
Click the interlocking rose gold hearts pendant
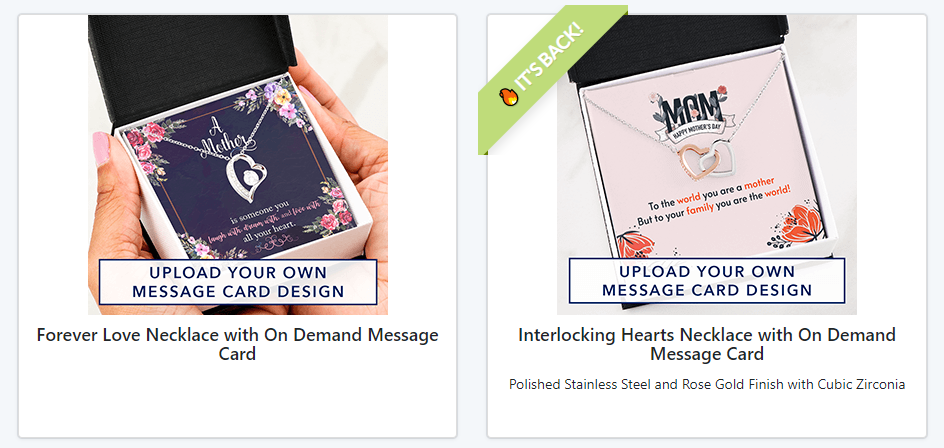coord(708,159)
